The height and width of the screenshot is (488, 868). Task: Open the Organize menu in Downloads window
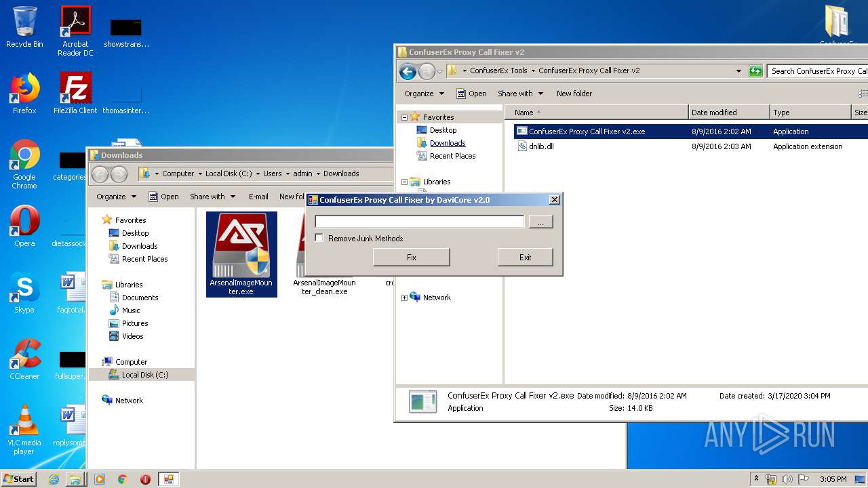point(116,197)
